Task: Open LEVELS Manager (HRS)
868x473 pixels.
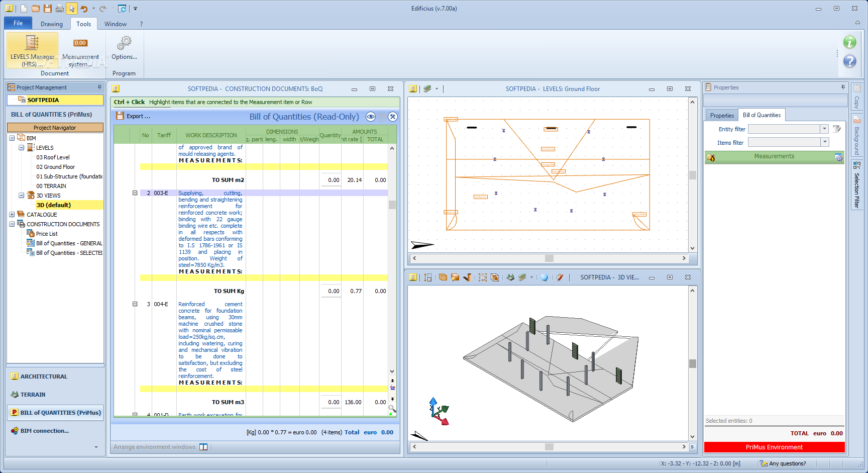Action: pos(32,50)
